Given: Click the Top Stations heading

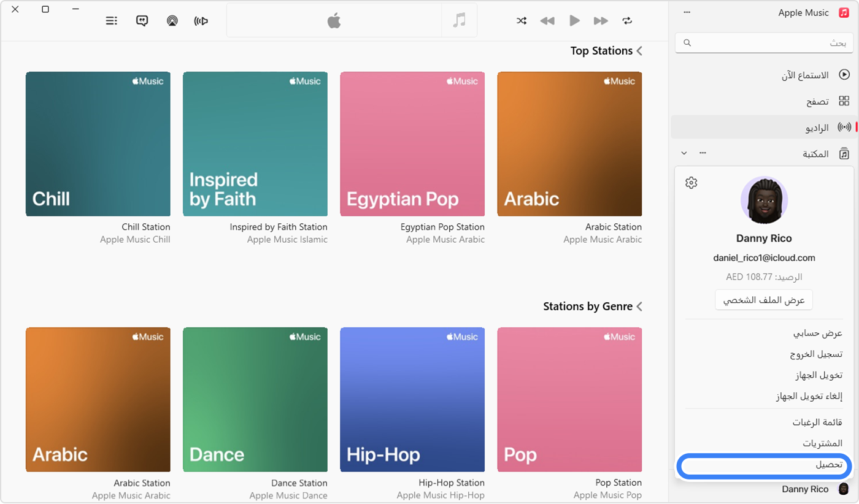Looking at the screenshot, I should coord(601,51).
